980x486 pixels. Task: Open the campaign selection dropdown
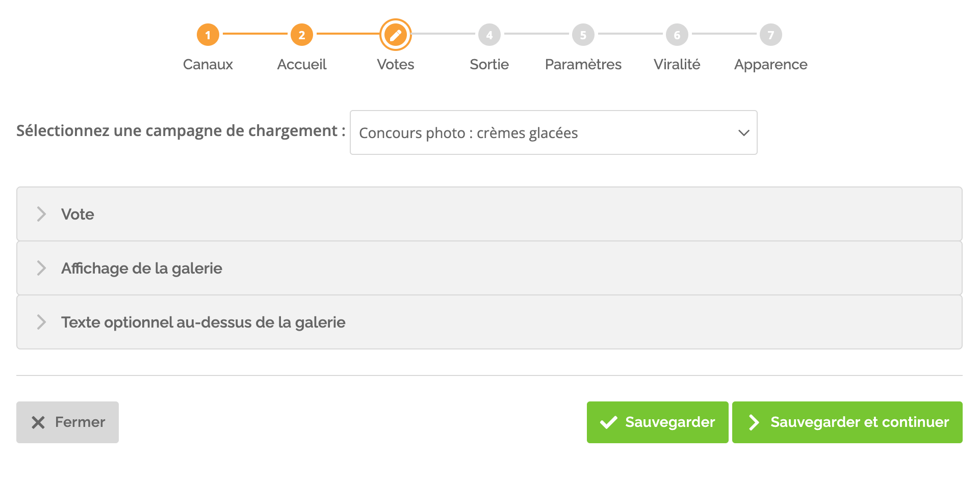point(554,132)
